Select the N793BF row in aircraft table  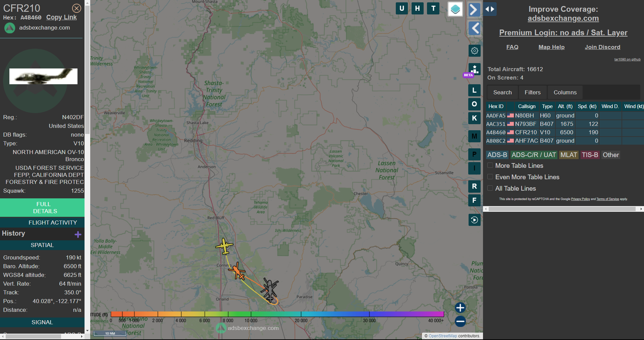565,124
